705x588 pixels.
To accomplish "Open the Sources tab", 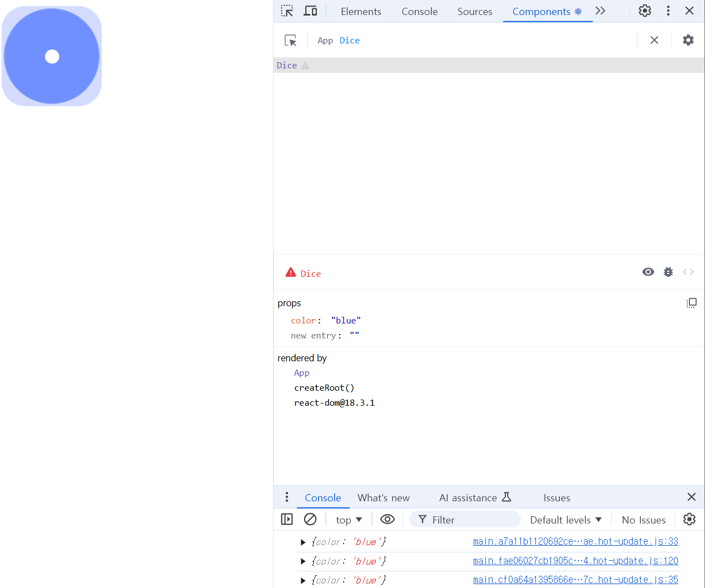I will coord(475,12).
